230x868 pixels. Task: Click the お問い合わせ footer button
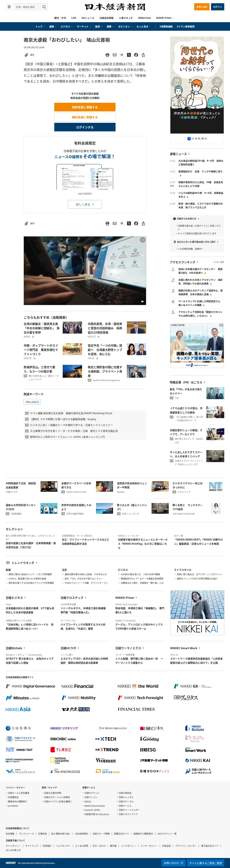(x=174, y=863)
